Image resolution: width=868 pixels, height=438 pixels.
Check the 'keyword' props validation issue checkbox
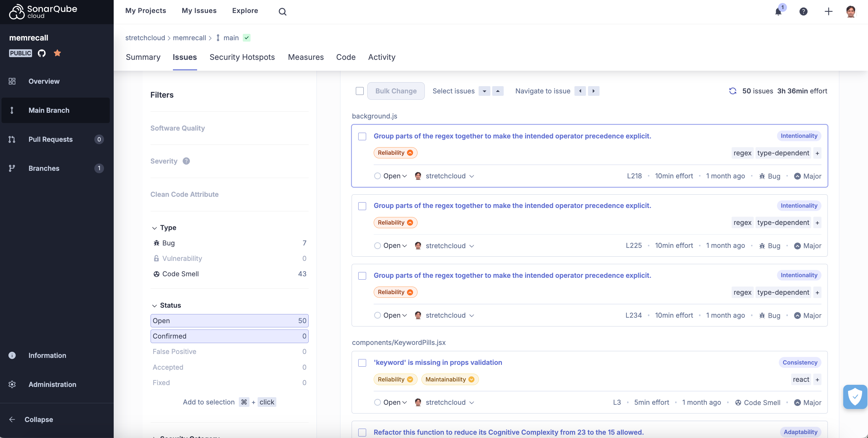pyautogui.click(x=362, y=363)
